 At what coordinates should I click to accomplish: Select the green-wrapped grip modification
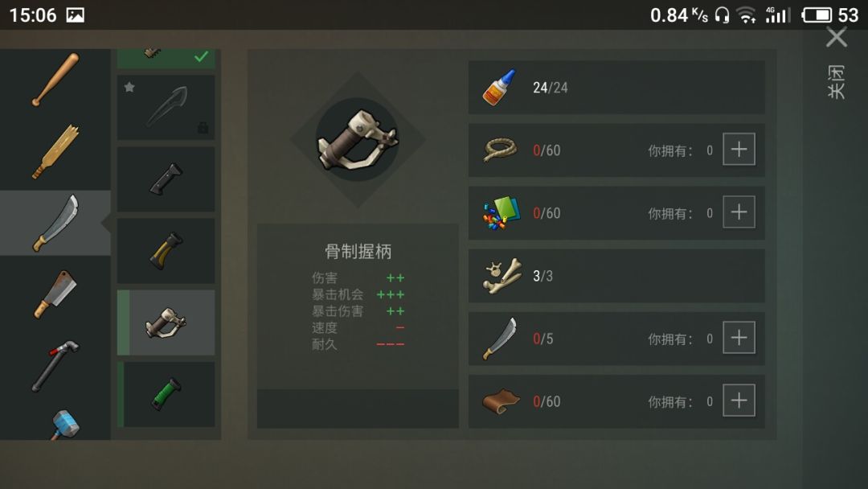tap(166, 394)
